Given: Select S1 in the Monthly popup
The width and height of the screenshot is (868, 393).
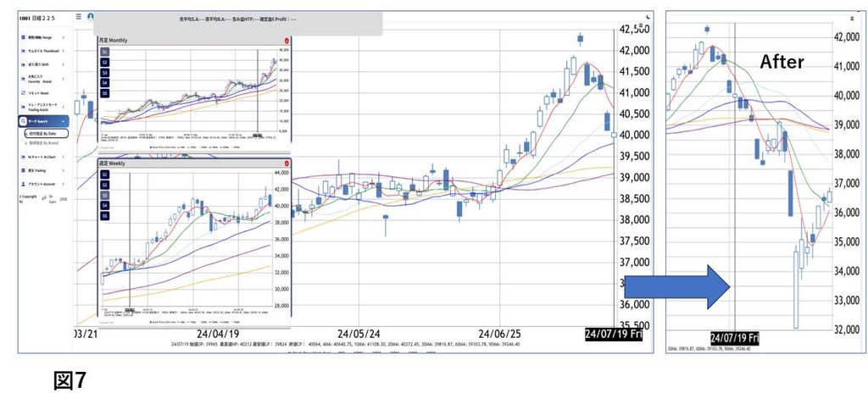Looking at the screenshot, I should click(x=104, y=52).
